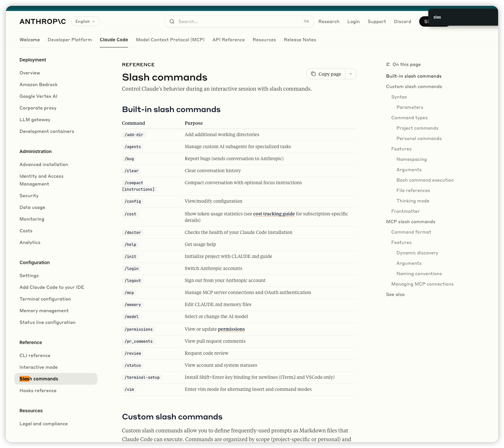Viewport: 504px width, 448px height.
Task: Open Overview in Deployment sidebar
Action: [30, 73]
